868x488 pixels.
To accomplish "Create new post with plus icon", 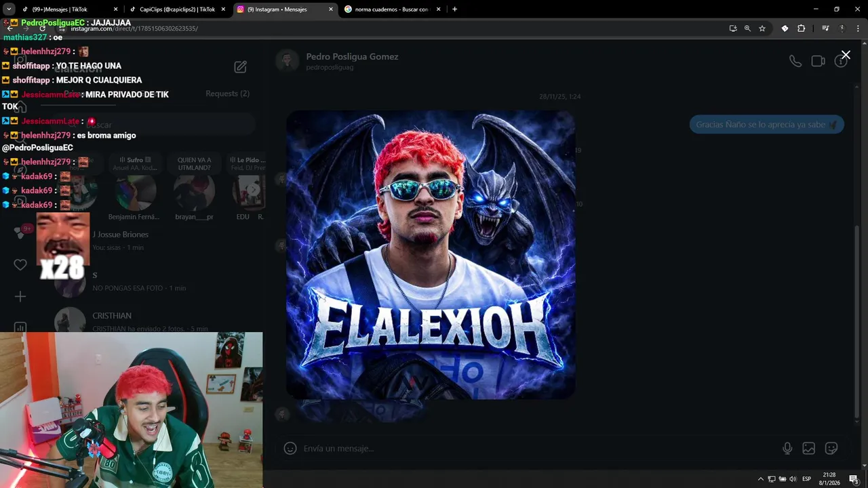I will pos(20,296).
